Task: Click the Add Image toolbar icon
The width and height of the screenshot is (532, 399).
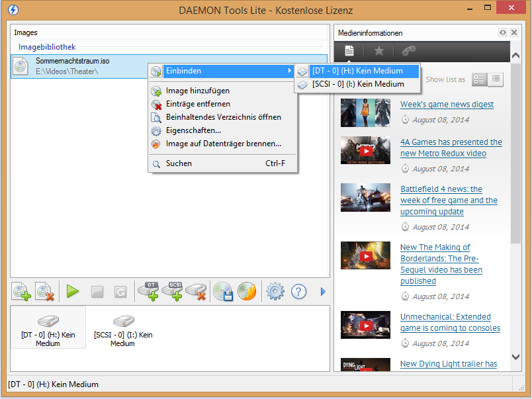Action: coord(22,291)
